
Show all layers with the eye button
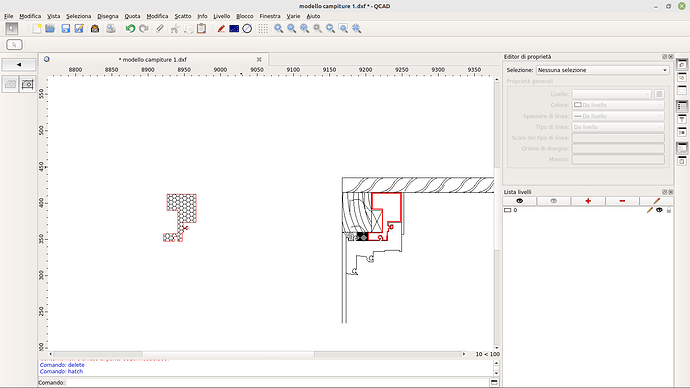point(520,201)
